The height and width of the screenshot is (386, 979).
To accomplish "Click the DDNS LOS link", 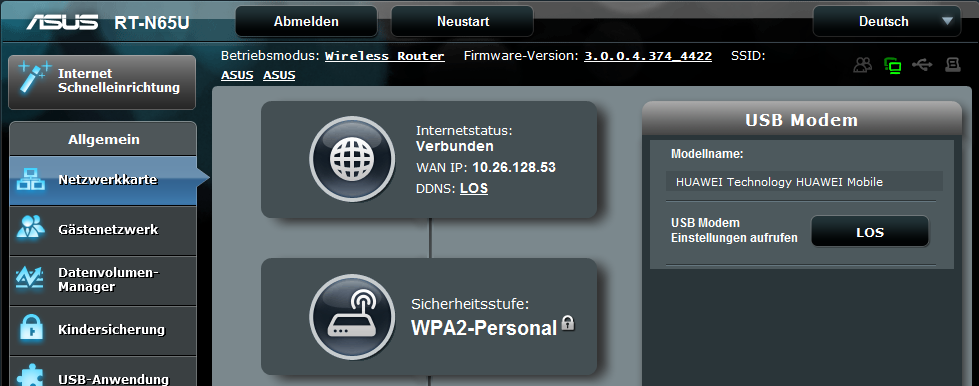I will 474,188.
